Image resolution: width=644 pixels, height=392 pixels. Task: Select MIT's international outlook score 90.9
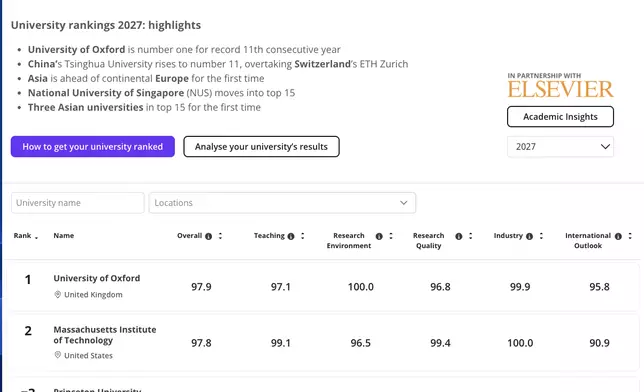click(599, 343)
